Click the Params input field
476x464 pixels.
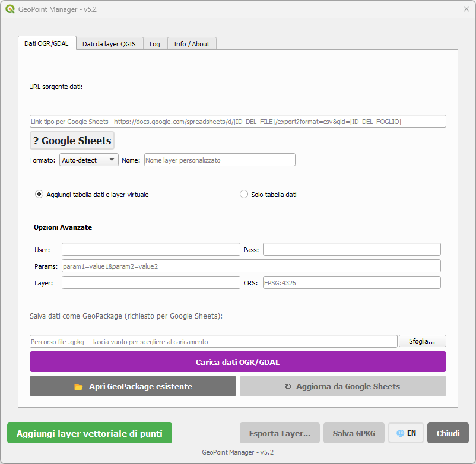[251, 266]
